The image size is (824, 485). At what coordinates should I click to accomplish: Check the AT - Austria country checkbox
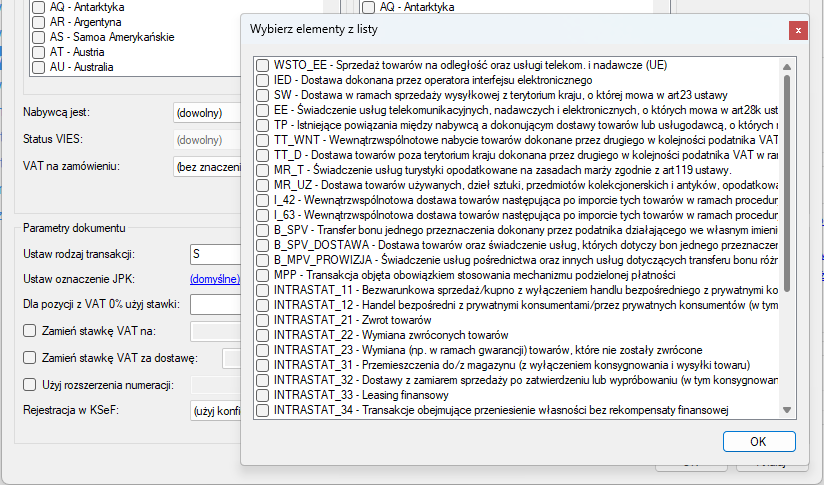point(39,52)
